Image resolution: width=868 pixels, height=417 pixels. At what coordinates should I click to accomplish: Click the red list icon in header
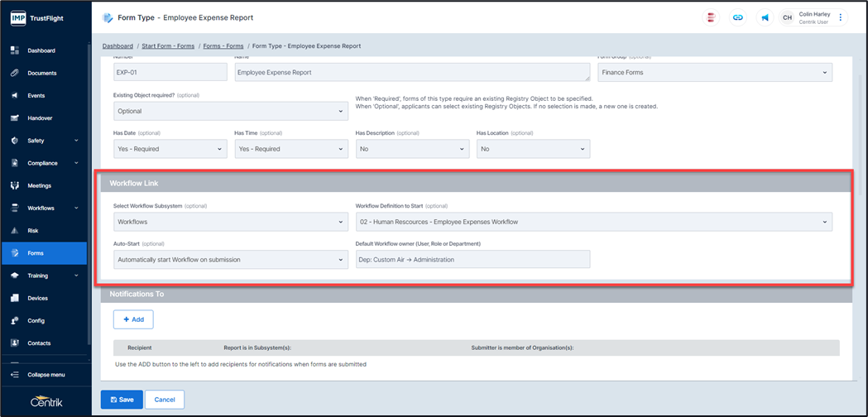click(711, 17)
